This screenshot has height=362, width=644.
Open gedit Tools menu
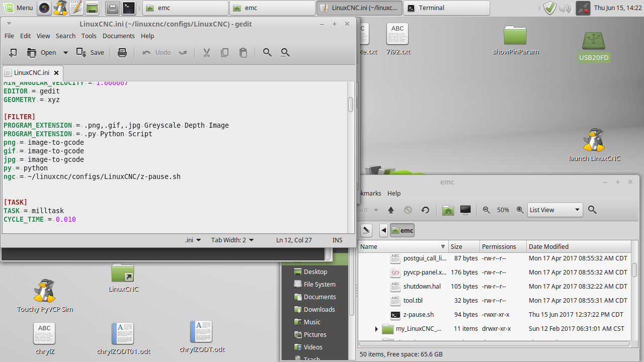89,36
